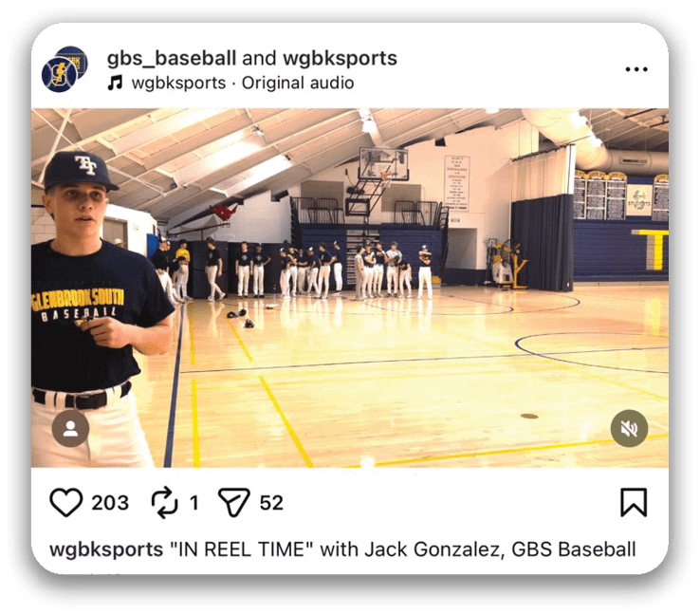Click the music note audio icon
This screenshot has width=700, height=614.
(115, 83)
